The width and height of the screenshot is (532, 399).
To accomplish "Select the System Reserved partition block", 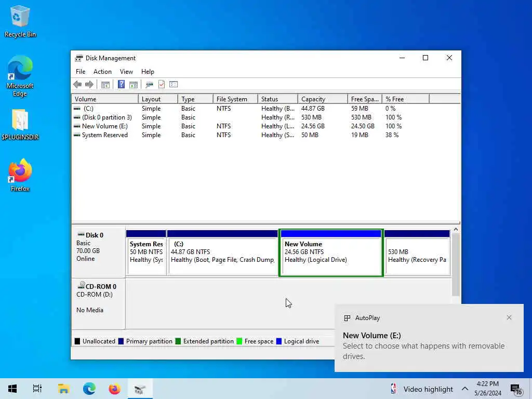I will tap(146, 253).
